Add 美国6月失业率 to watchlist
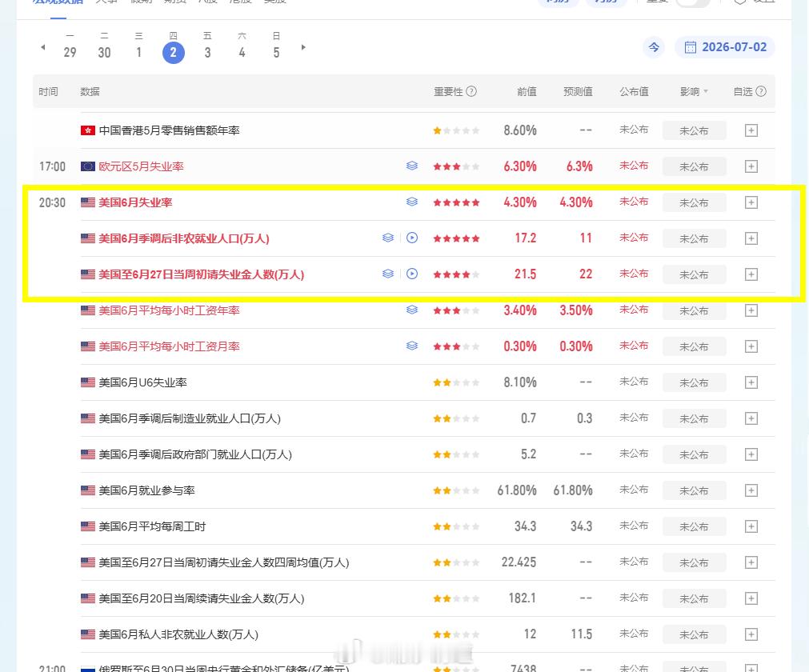The image size is (809, 672). pyautogui.click(x=751, y=202)
